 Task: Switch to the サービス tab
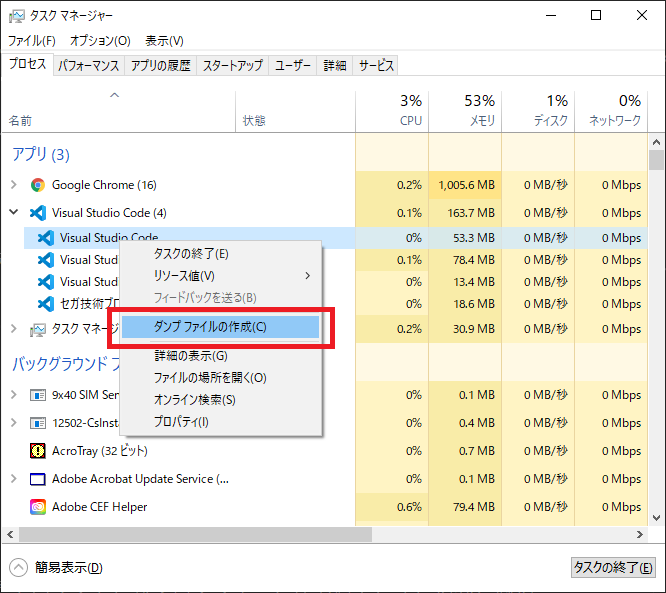[376, 66]
